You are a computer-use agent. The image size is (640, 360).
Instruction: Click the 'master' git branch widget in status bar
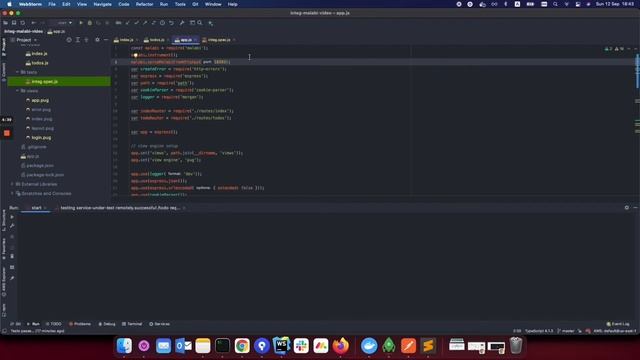pyautogui.click(x=566, y=331)
